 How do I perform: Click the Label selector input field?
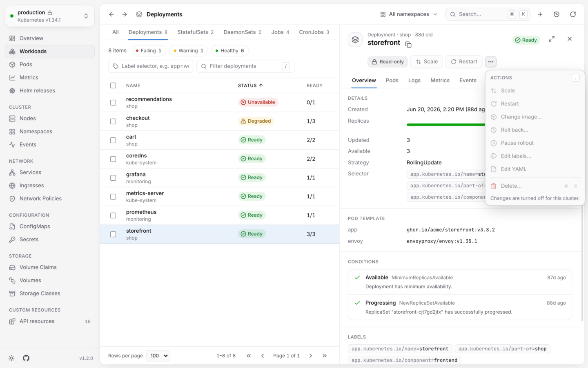[x=151, y=66]
